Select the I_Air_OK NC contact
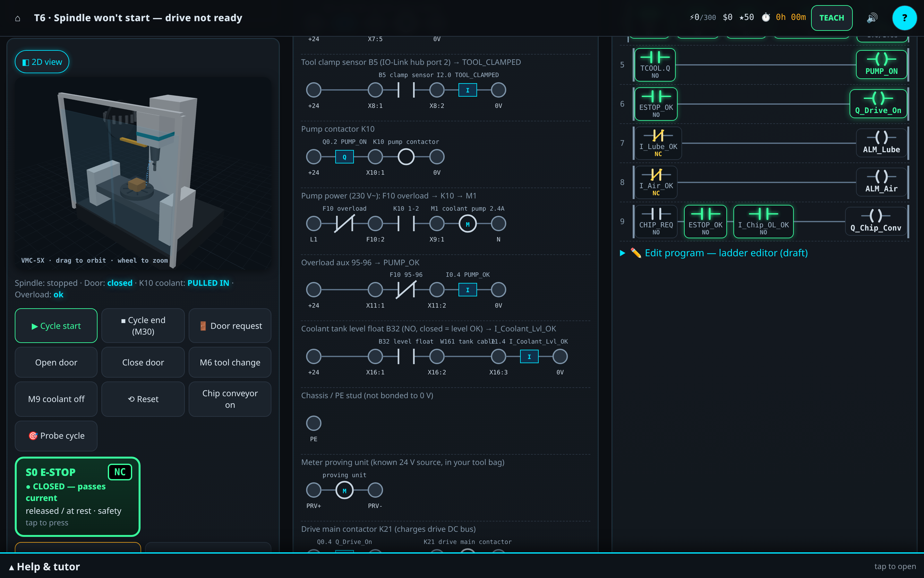Image resolution: width=924 pixels, height=578 pixels. (x=656, y=182)
